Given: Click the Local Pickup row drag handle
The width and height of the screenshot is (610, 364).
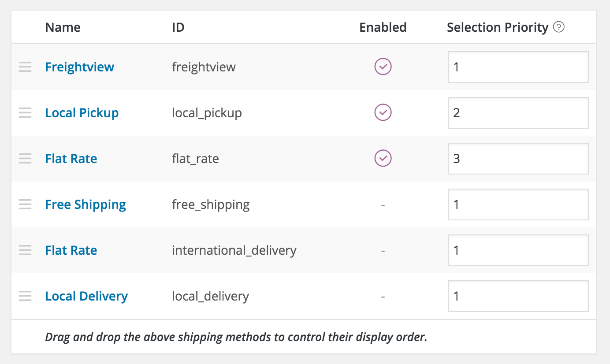Looking at the screenshot, I should pyautogui.click(x=25, y=113).
